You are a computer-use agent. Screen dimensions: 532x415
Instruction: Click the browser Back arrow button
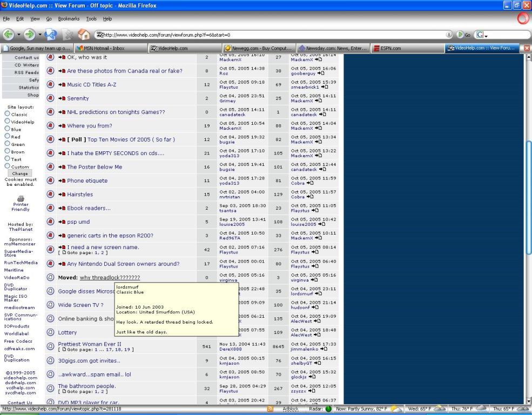9,34
